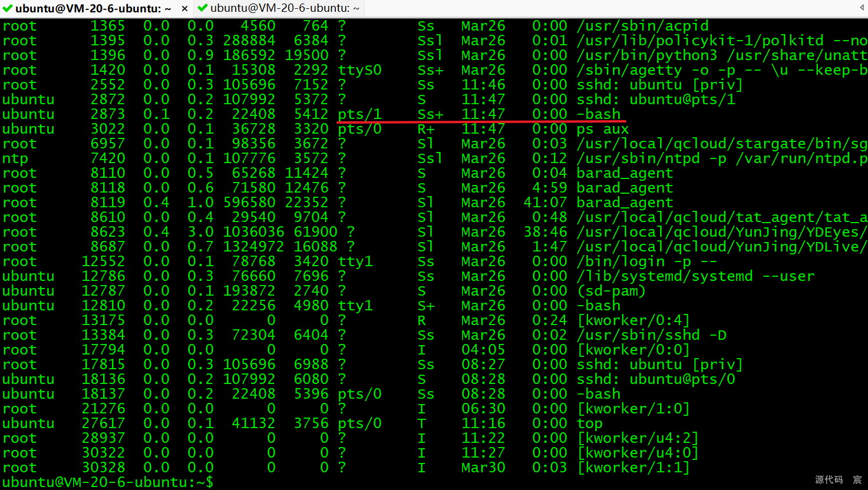
Task: Click the [kworker/u4:2] process name
Action: coord(638,438)
